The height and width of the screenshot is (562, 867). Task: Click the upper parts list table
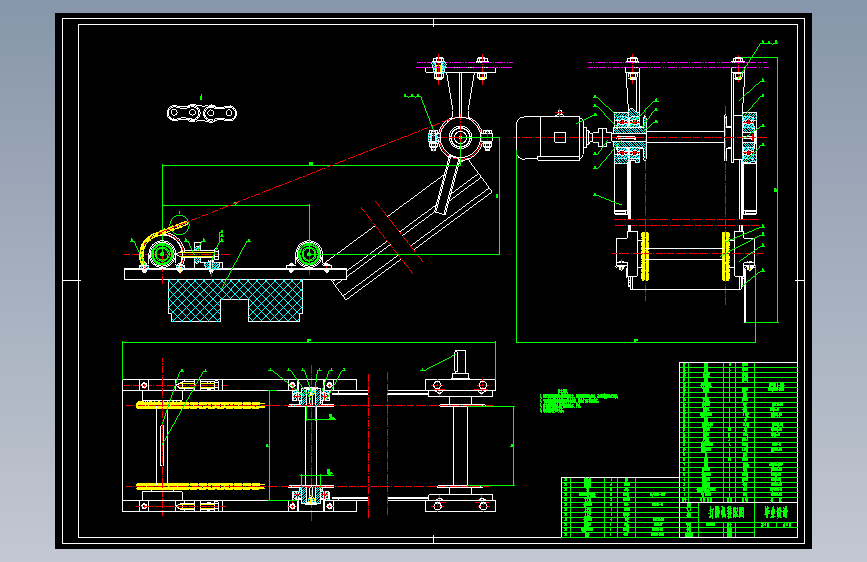click(x=738, y=432)
